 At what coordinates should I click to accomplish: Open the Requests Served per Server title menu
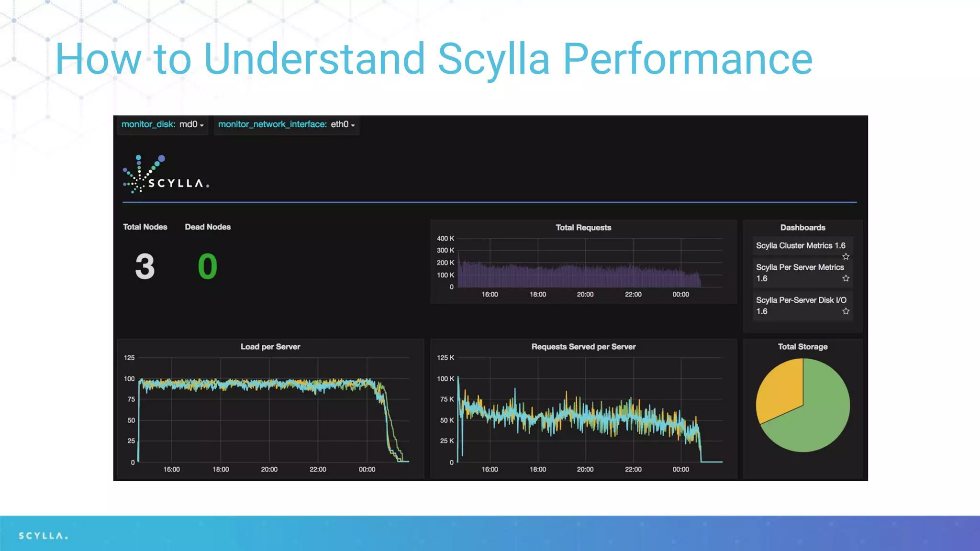point(583,347)
